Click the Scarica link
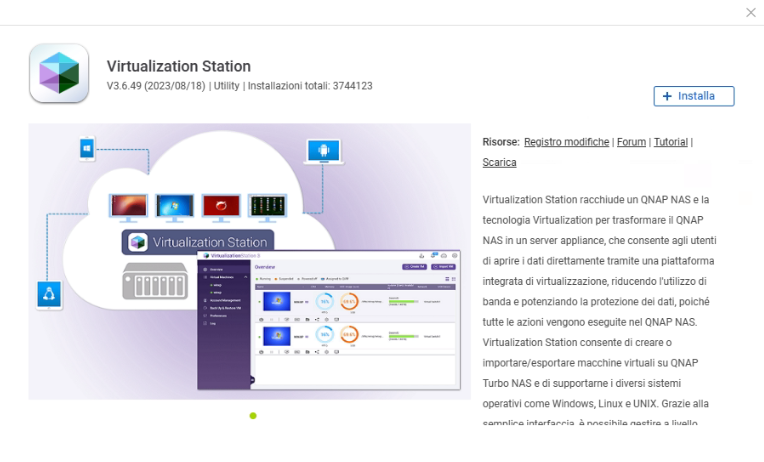The height and width of the screenshot is (462, 764). 499,162
